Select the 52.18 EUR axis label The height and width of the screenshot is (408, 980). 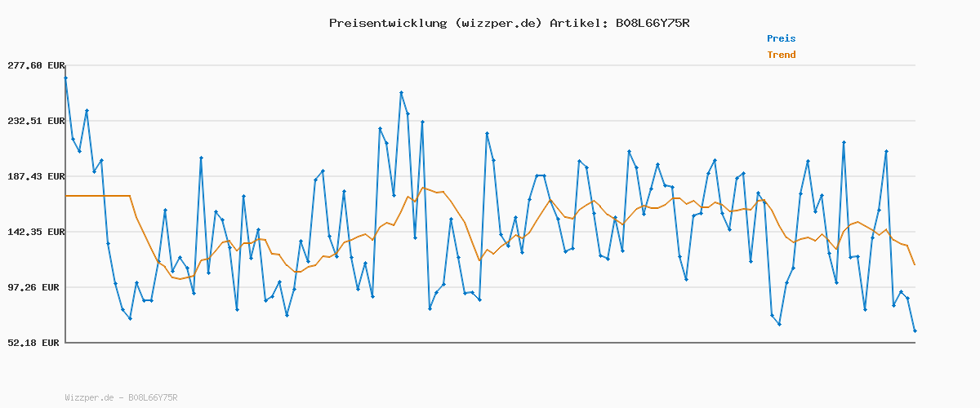point(34,343)
